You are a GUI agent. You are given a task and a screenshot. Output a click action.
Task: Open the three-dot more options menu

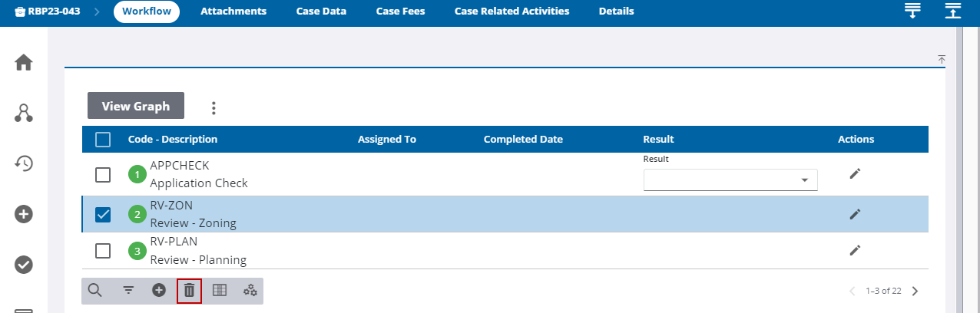pos(214,108)
